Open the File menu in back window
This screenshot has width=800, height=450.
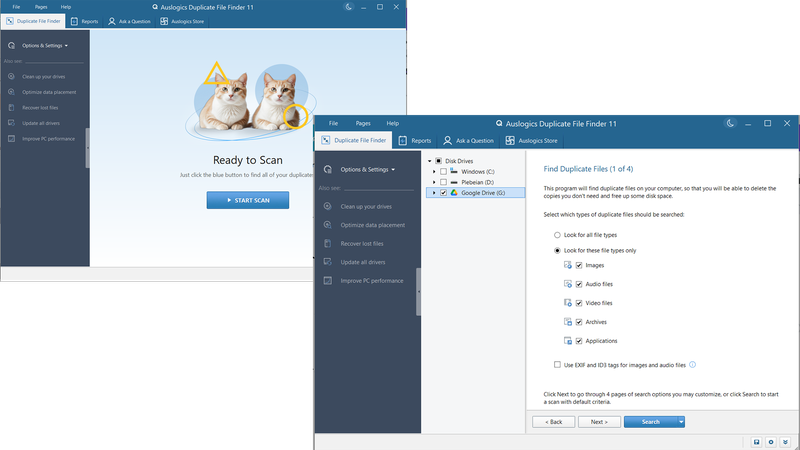(x=16, y=7)
